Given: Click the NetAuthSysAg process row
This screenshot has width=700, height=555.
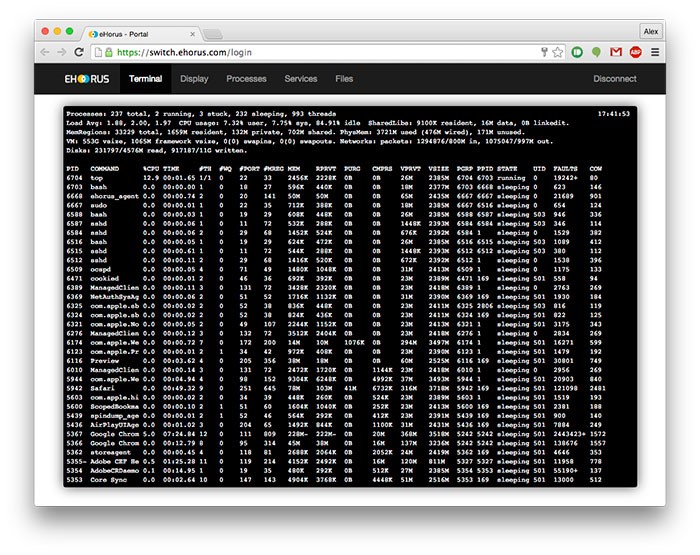Looking at the screenshot, I should (x=334, y=297).
